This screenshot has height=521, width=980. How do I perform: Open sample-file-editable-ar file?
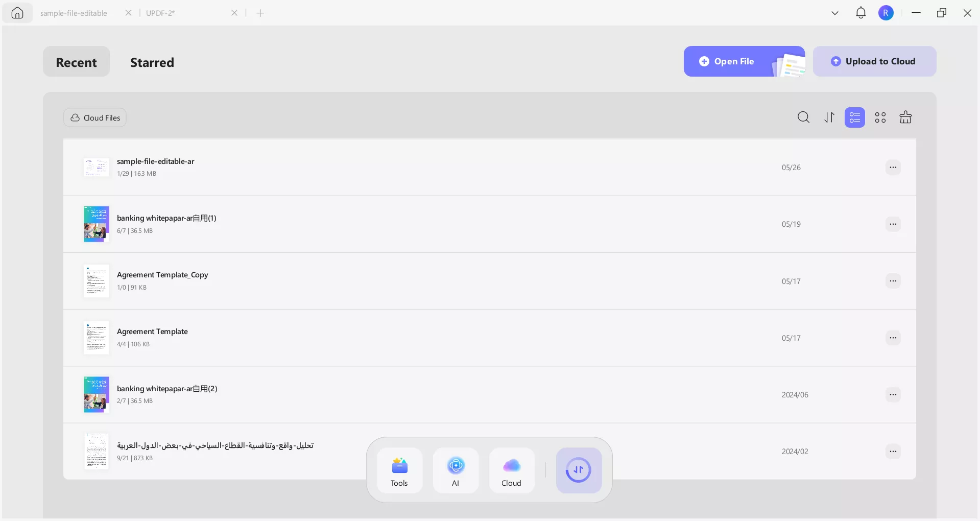coord(489,168)
